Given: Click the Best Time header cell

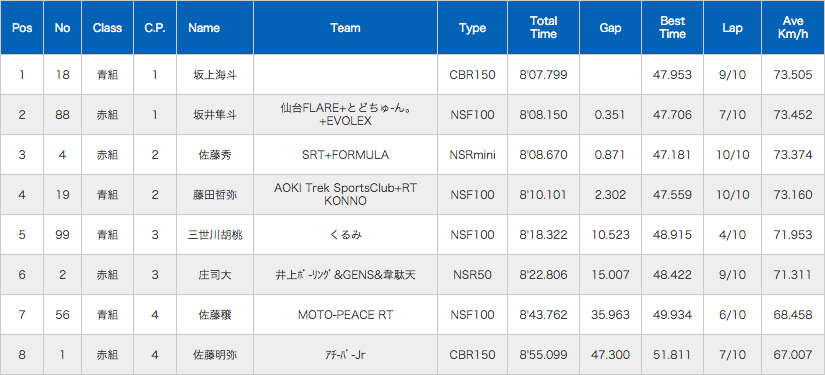Looking at the screenshot, I should tap(672, 28).
